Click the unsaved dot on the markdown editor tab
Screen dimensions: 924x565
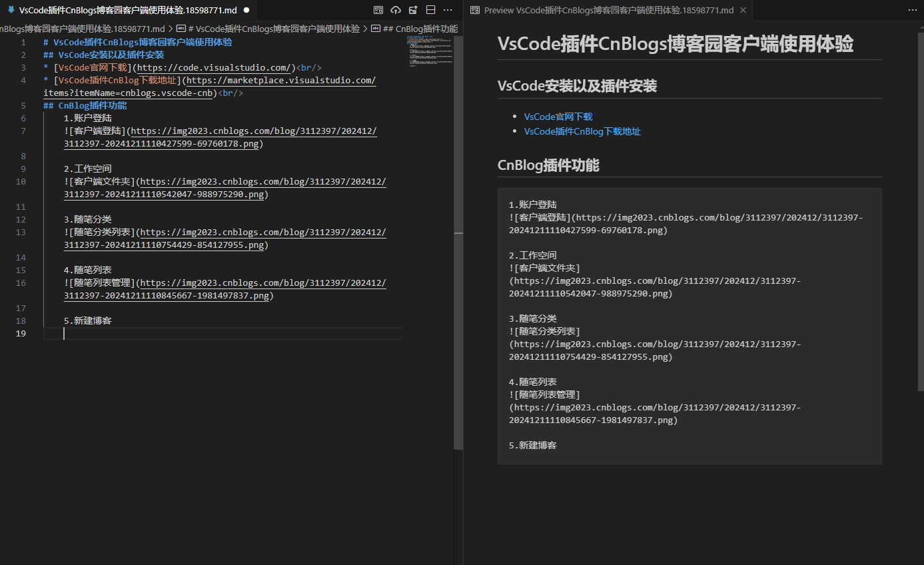click(x=246, y=10)
